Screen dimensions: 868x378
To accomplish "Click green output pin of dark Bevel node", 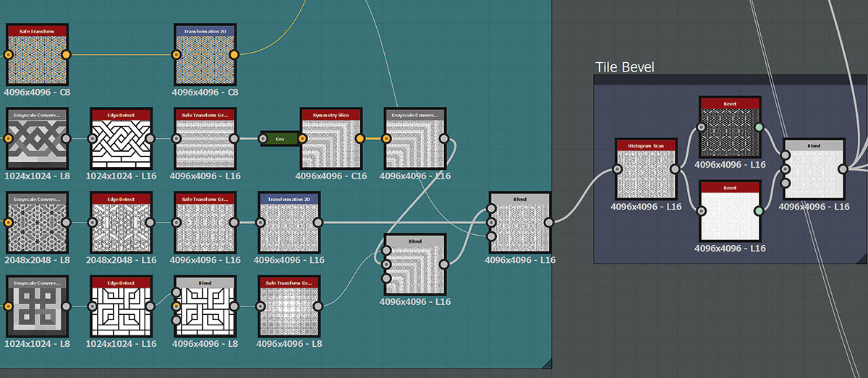I will coord(759,127).
